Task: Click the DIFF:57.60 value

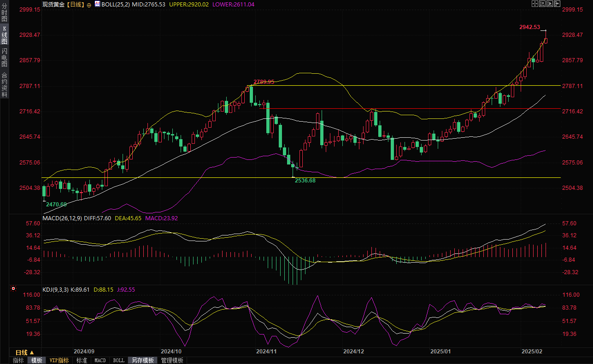Action: (98, 218)
